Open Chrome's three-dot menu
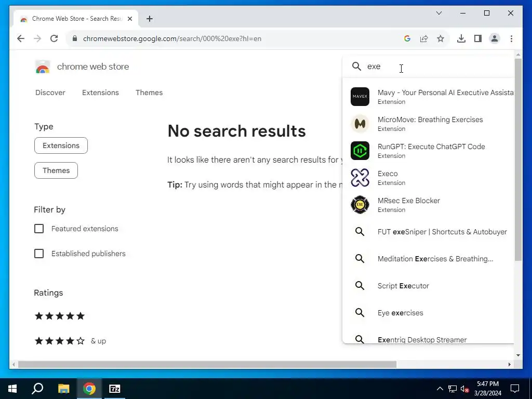Viewport: 532px width, 399px height. [511, 38]
